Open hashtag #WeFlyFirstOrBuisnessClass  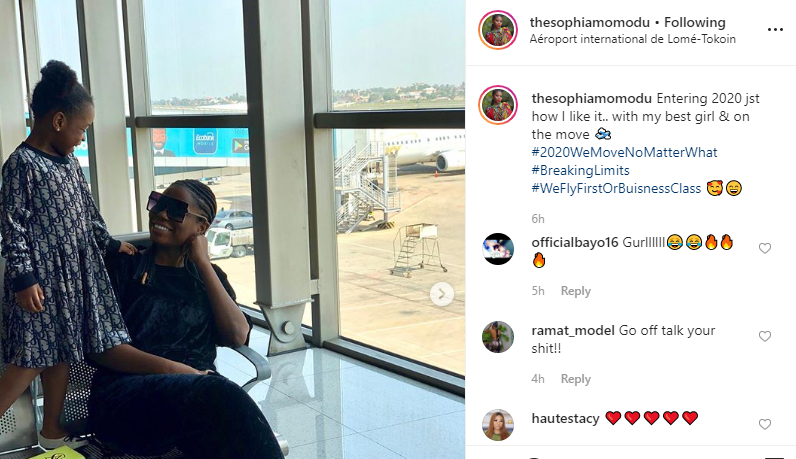616,188
